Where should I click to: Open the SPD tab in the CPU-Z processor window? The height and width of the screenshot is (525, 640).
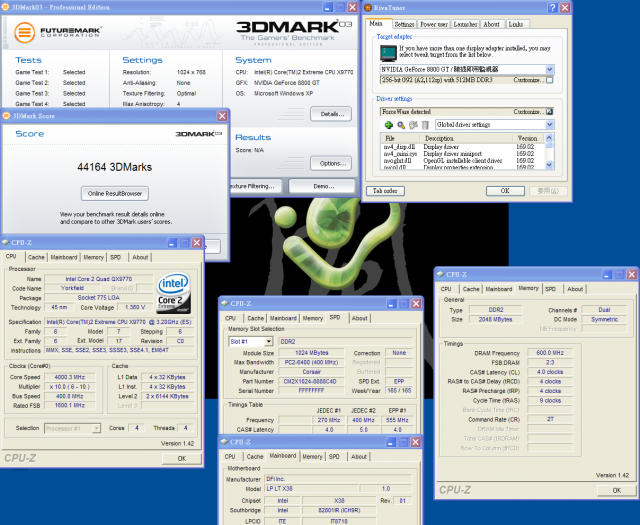(x=116, y=257)
